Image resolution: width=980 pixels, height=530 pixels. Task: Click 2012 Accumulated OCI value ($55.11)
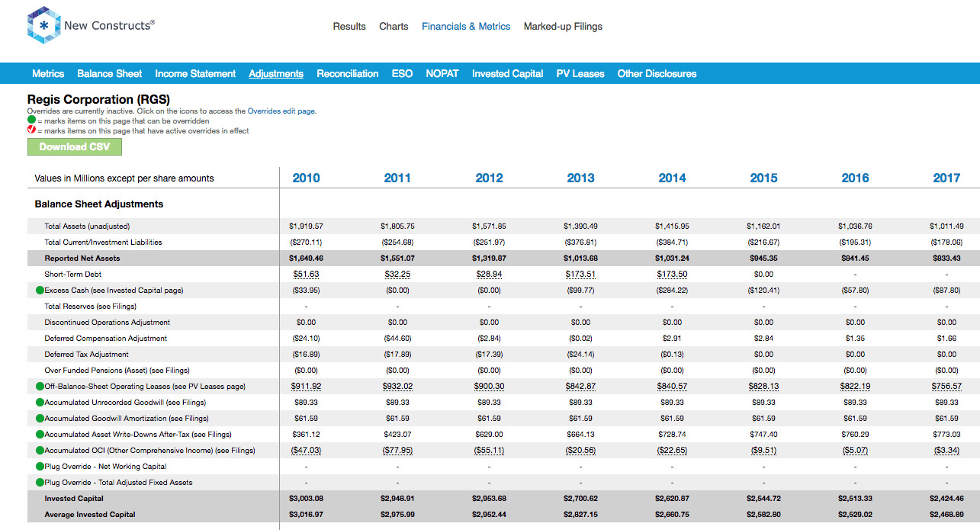point(489,451)
